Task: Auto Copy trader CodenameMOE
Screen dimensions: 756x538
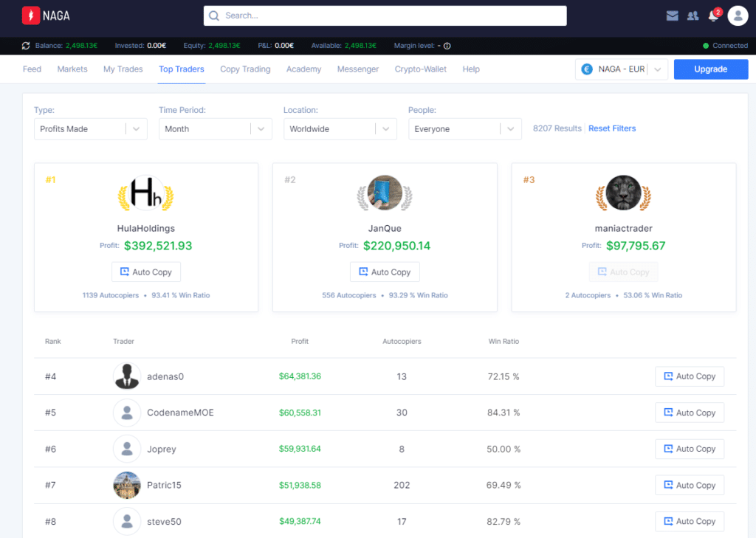Action: pos(690,413)
